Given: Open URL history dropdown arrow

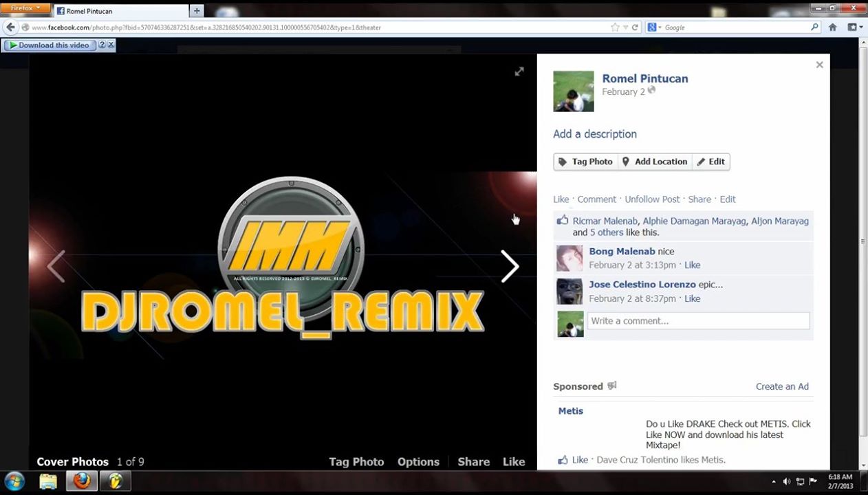Looking at the screenshot, I should (x=625, y=27).
